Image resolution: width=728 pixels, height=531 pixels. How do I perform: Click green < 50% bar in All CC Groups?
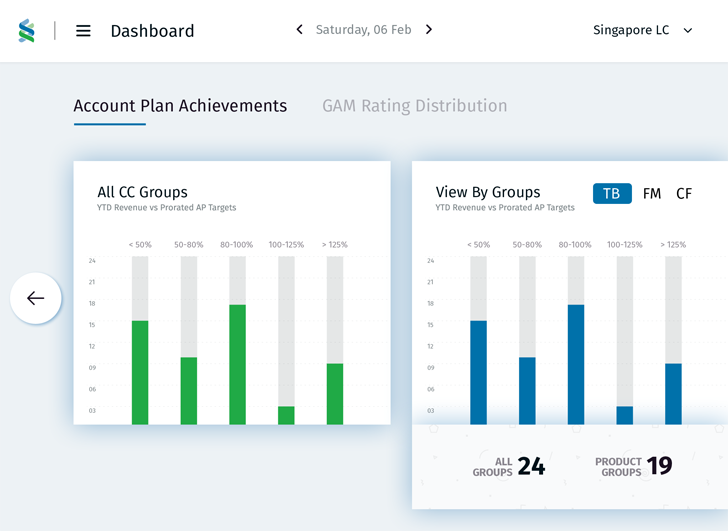click(x=140, y=372)
